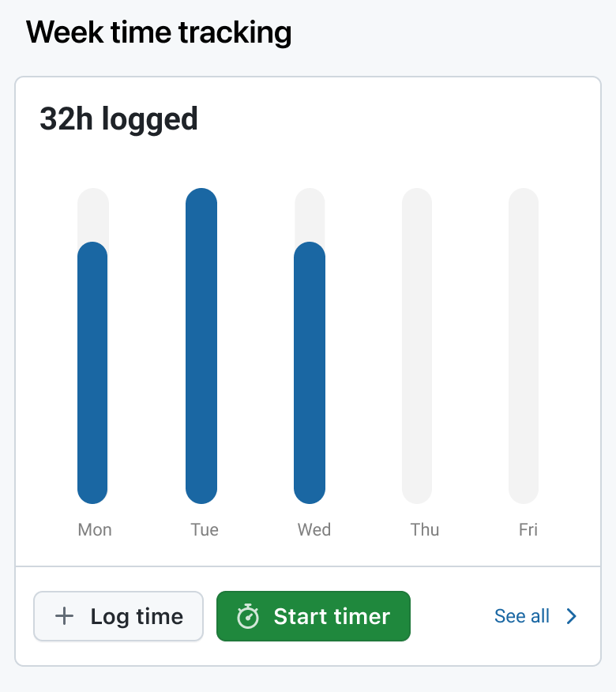Select the Monday time bar
This screenshot has height=692, width=616.
[93, 371]
